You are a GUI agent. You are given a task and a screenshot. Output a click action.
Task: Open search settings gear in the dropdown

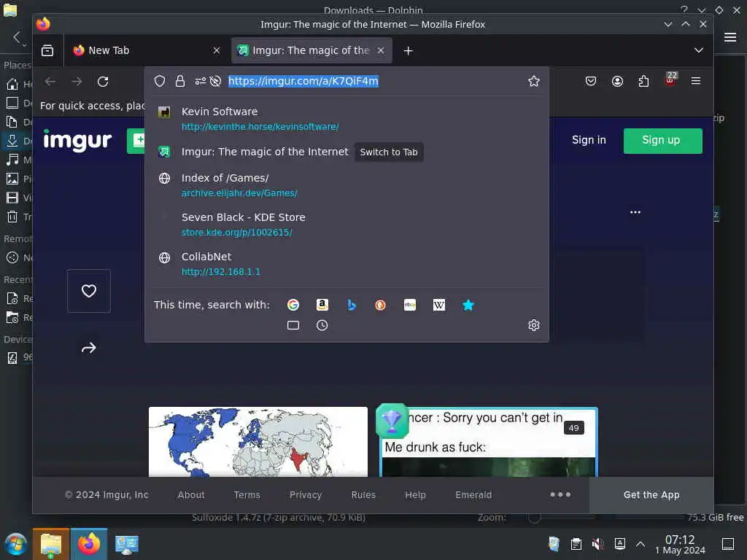click(x=533, y=325)
